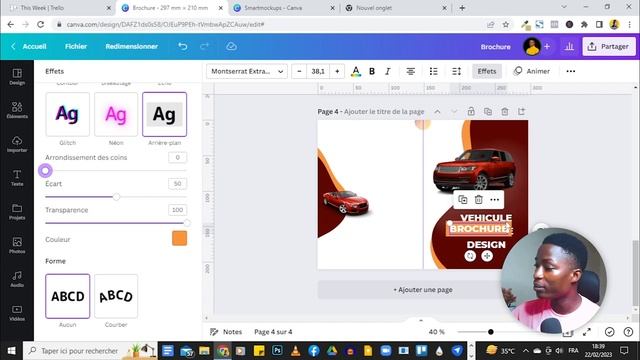Click the font size value field
This screenshot has width=640, height=360.
pos(318,71)
